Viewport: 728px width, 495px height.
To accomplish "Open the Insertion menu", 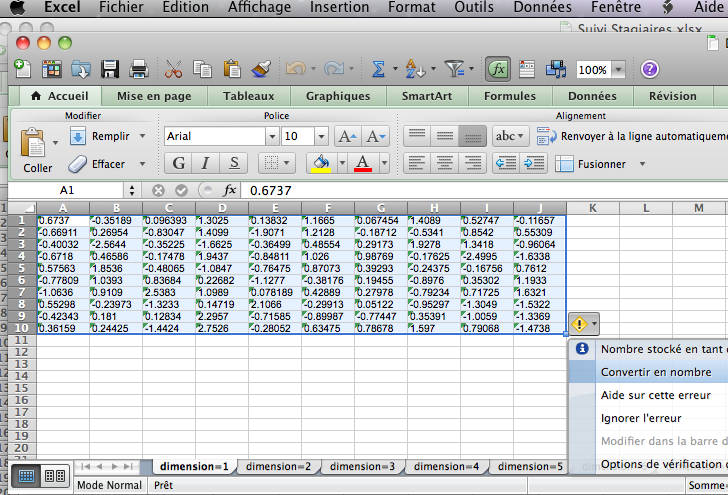I will [x=339, y=7].
